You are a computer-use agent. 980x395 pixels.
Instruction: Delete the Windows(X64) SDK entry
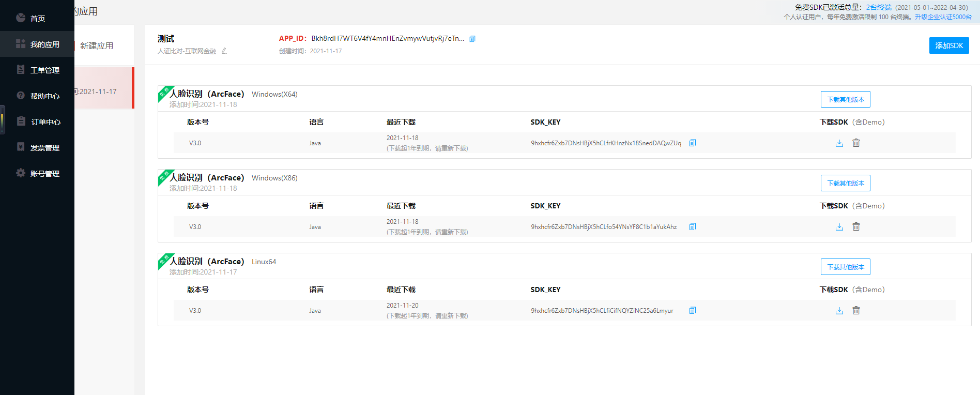tap(856, 143)
